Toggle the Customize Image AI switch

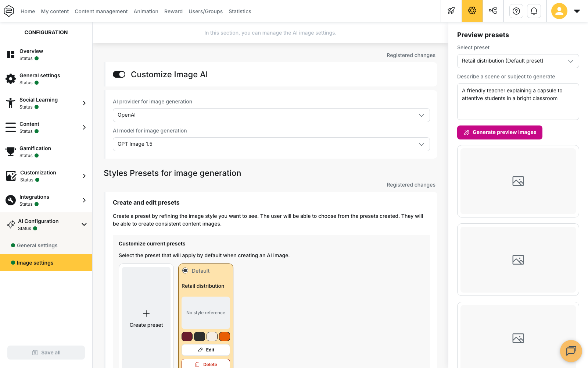coord(119,74)
